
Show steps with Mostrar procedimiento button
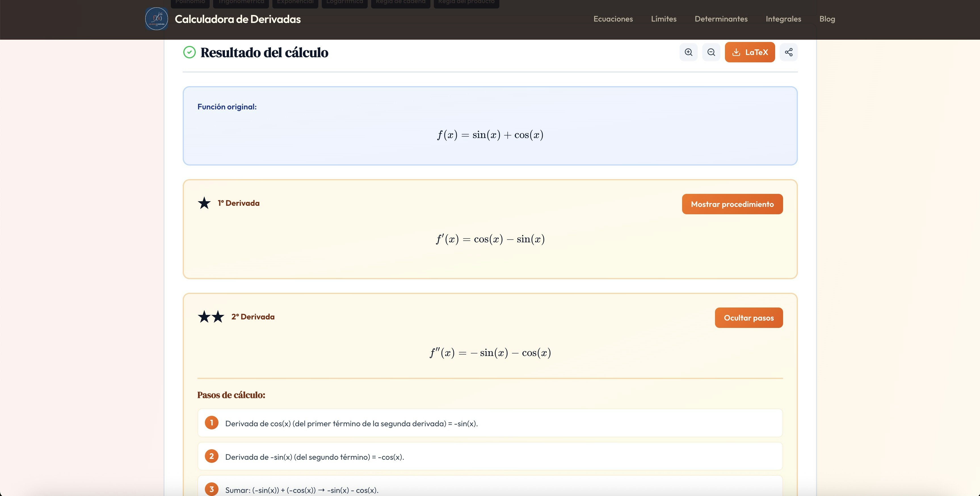732,204
